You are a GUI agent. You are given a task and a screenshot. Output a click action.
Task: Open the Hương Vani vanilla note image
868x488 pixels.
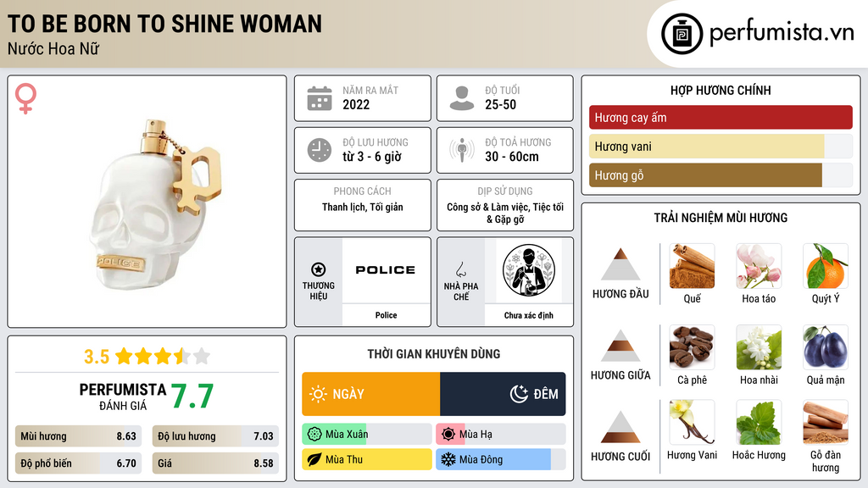tap(692, 423)
